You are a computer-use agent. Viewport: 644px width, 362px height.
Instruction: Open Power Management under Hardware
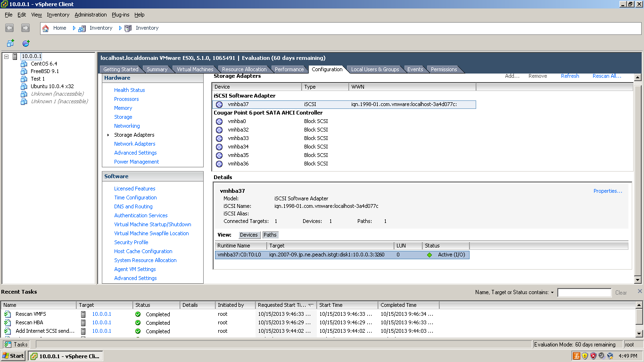[x=136, y=162]
